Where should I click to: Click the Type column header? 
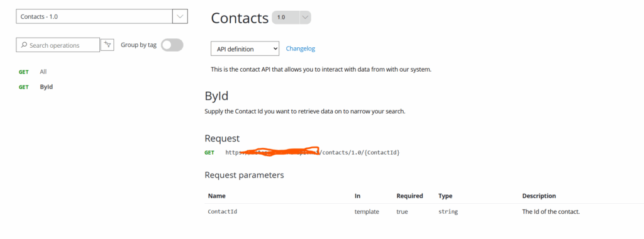pyautogui.click(x=445, y=196)
